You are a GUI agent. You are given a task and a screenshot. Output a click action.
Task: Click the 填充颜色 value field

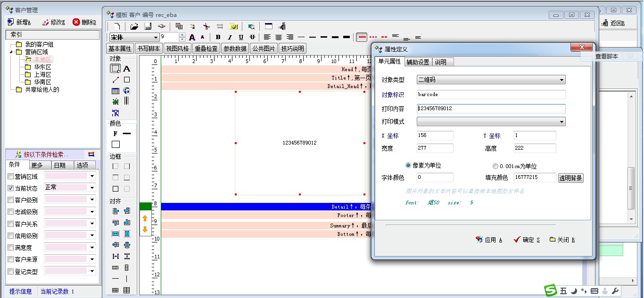tap(535, 177)
